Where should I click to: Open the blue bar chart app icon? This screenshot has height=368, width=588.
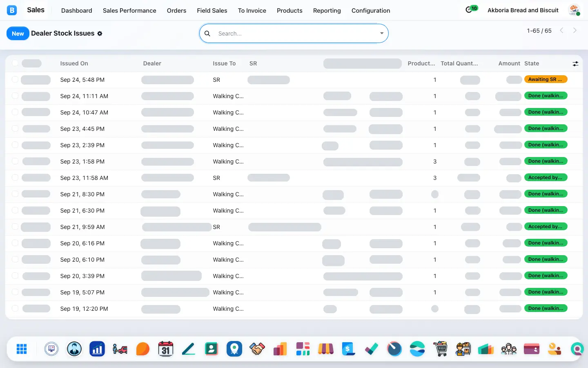[97, 349]
